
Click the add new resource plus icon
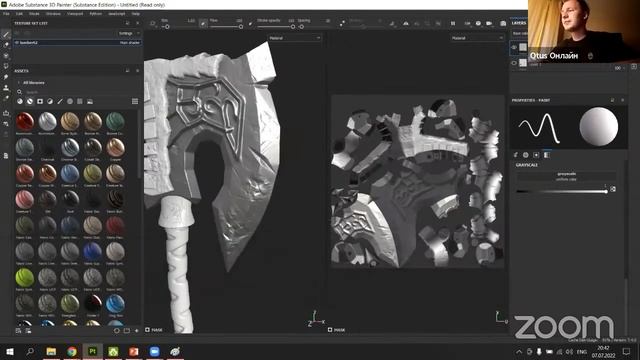[137, 330]
